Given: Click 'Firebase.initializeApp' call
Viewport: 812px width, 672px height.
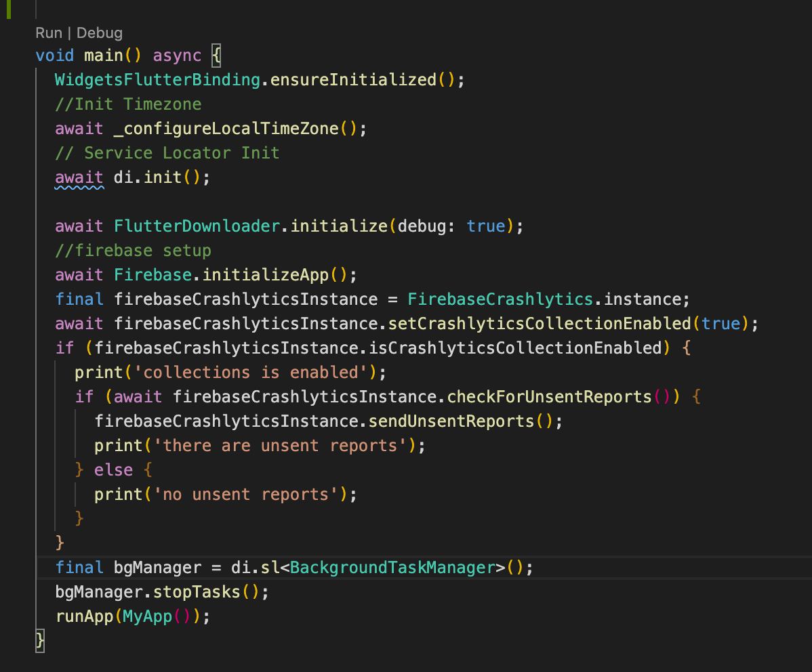Looking at the screenshot, I should 221,275.
